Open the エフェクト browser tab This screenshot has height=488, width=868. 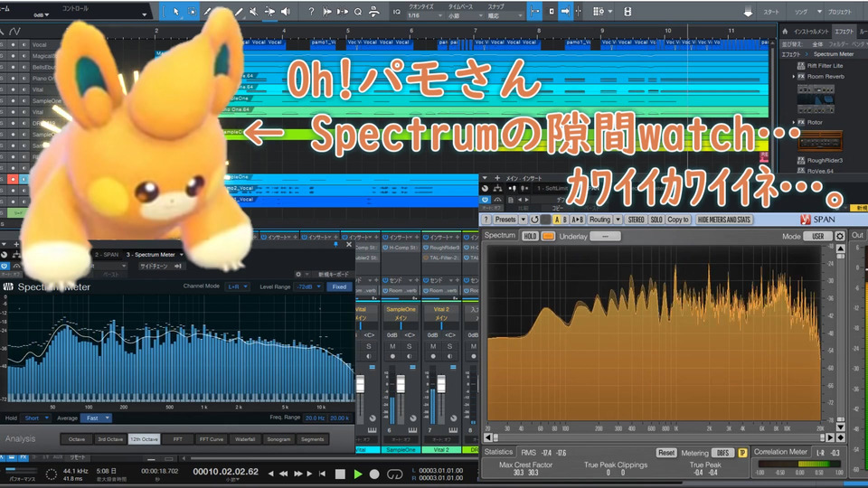pyautogui.click(x=844, y=32)
